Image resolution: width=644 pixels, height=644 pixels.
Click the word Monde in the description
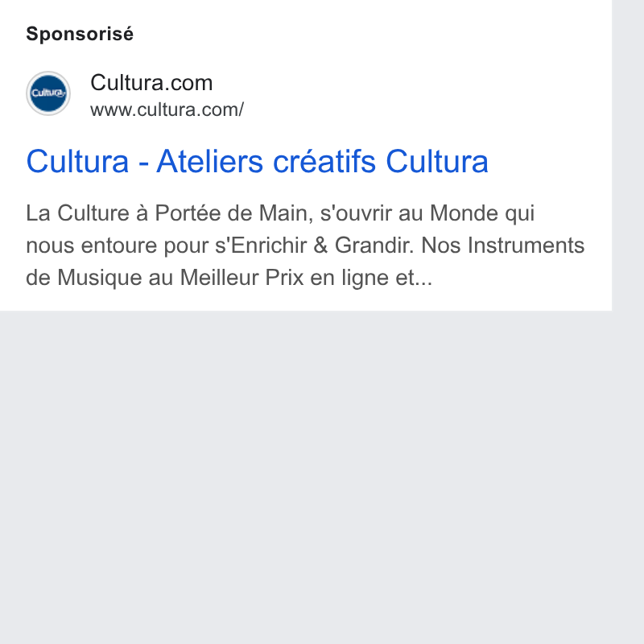[x=464, y=213]
